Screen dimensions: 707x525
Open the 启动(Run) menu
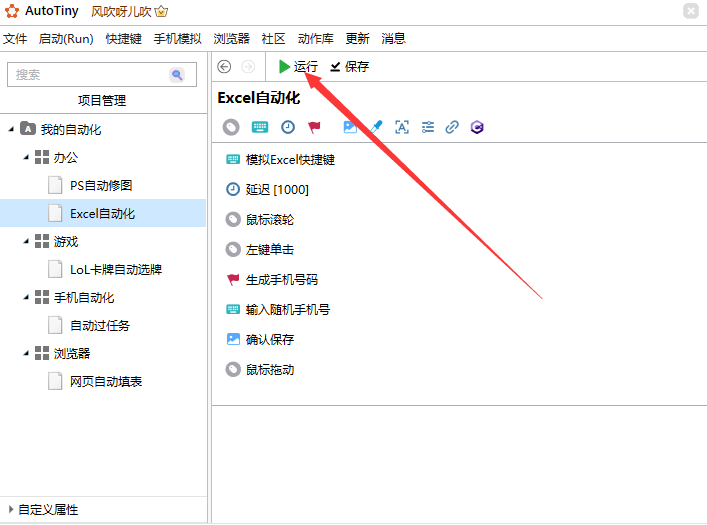(x=66, y=39)
